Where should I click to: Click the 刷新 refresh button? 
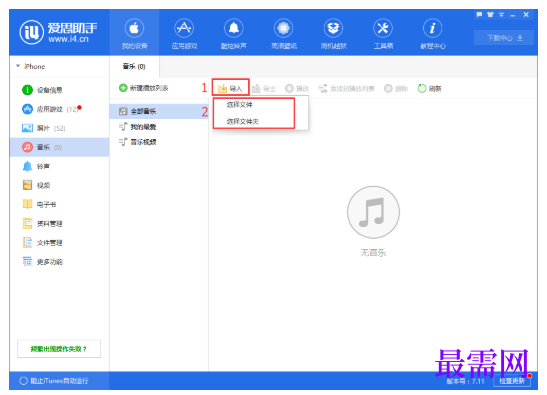tap(429, 89)
